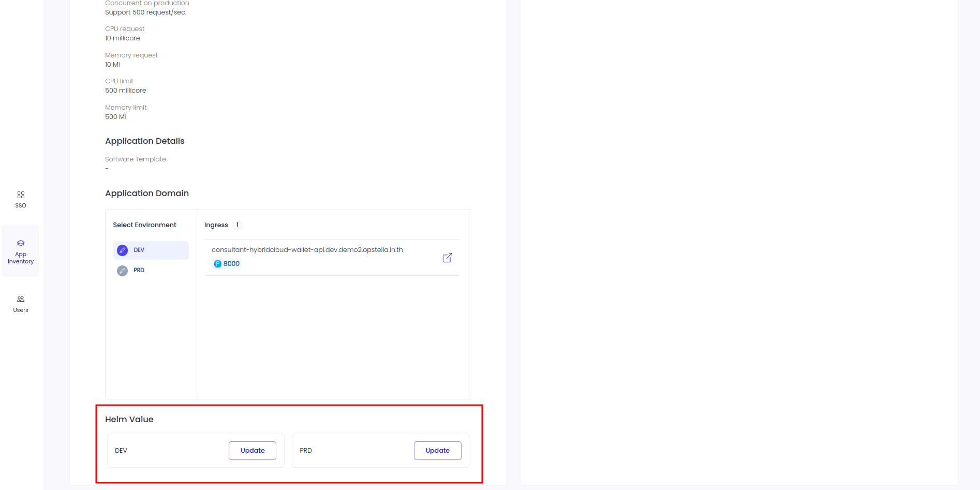This screenshot has height=490, width=980.
Task: Open the App Inventory menu item label
Action: 21,258
